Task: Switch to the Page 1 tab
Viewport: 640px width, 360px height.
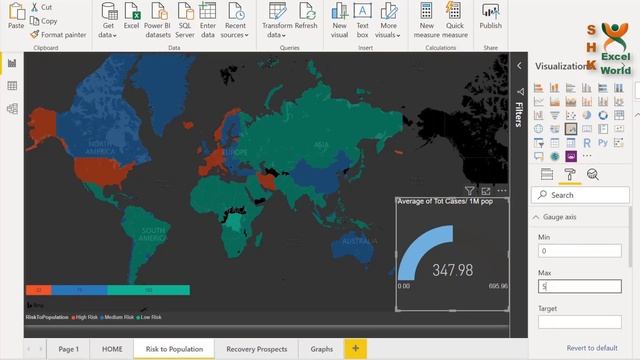Action: pos(68,349)
